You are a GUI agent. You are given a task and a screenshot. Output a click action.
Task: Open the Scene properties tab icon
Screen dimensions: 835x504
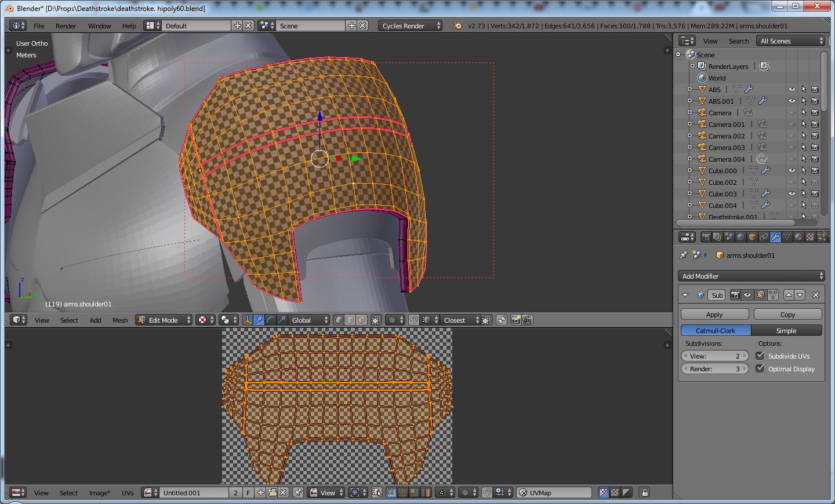point(729,237)
